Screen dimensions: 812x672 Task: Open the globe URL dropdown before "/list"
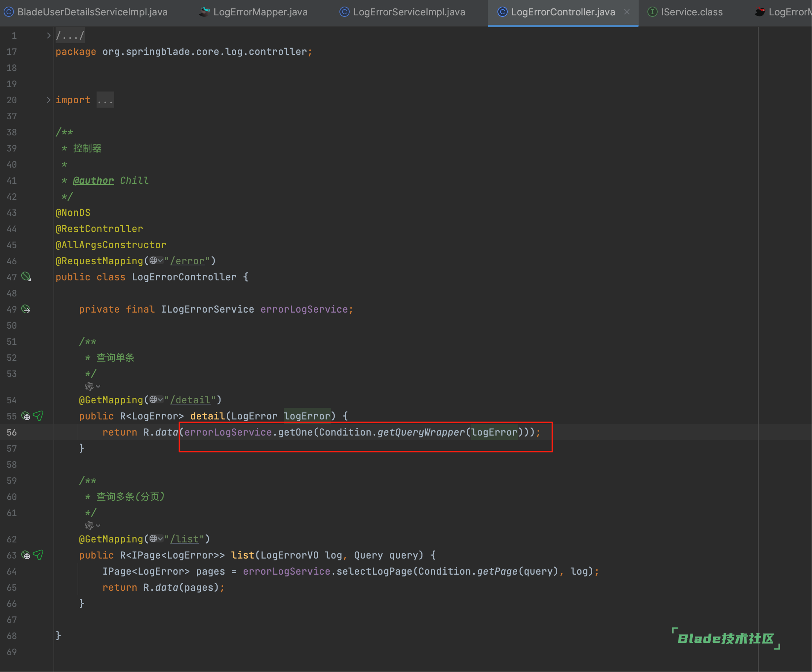(x=156, y=539)
